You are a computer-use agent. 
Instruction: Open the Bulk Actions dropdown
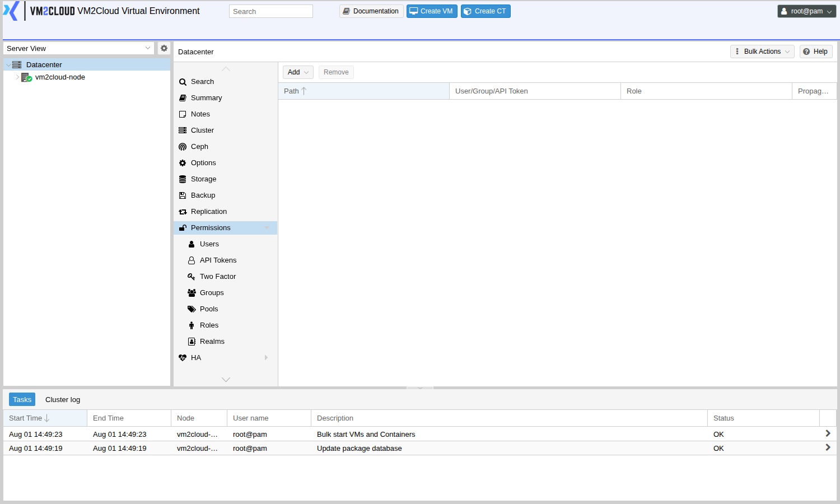(x=762, y=52)
